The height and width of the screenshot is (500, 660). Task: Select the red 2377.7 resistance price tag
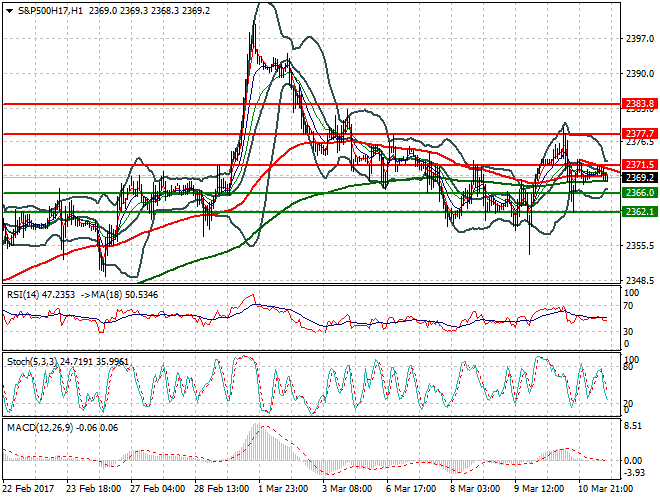(639, 133)
